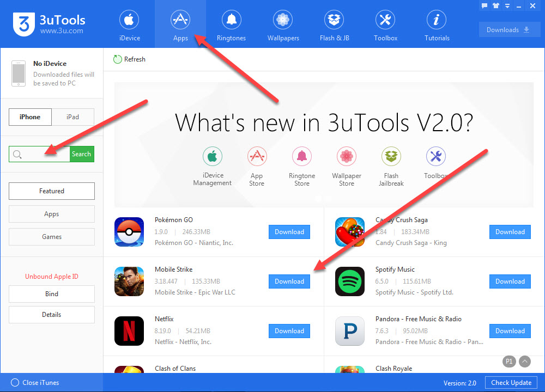Viewport: 545px width, 392px height.
Task: Click the Candy Crush Saga app icon
Action: [x=350, y=232]
